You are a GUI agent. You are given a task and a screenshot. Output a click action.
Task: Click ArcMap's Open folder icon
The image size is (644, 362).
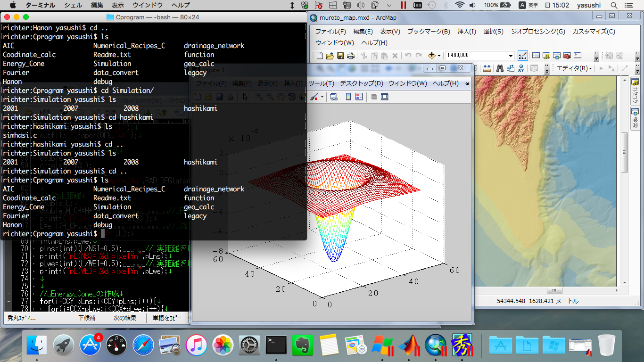(330, 56)
